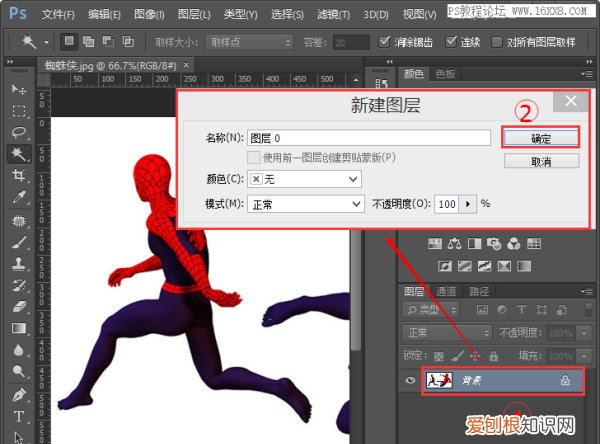This screenshot has height=444, width=600.
Task: Toggle lock transparent pixels in Layers panel
Action: point(439,357)
